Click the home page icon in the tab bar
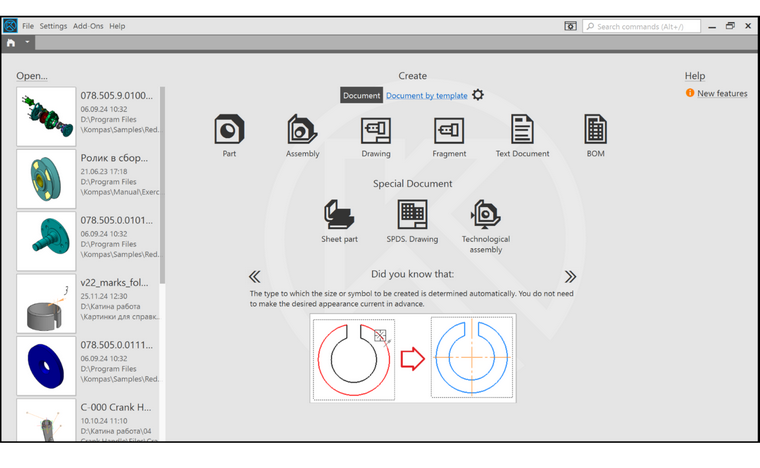This screenshot has height=468, width=760. 11,43
